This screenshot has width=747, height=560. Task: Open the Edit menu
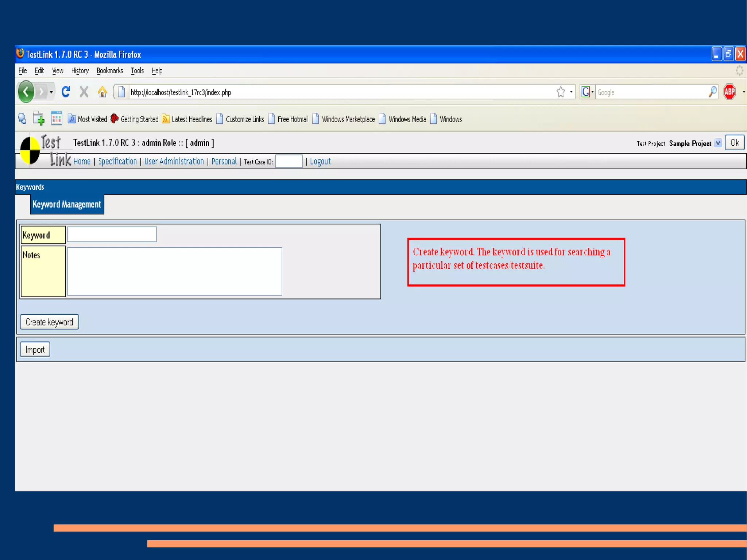pos(39,71)
